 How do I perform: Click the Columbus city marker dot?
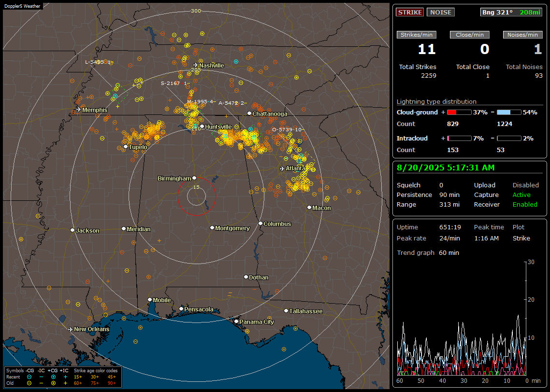261,223
